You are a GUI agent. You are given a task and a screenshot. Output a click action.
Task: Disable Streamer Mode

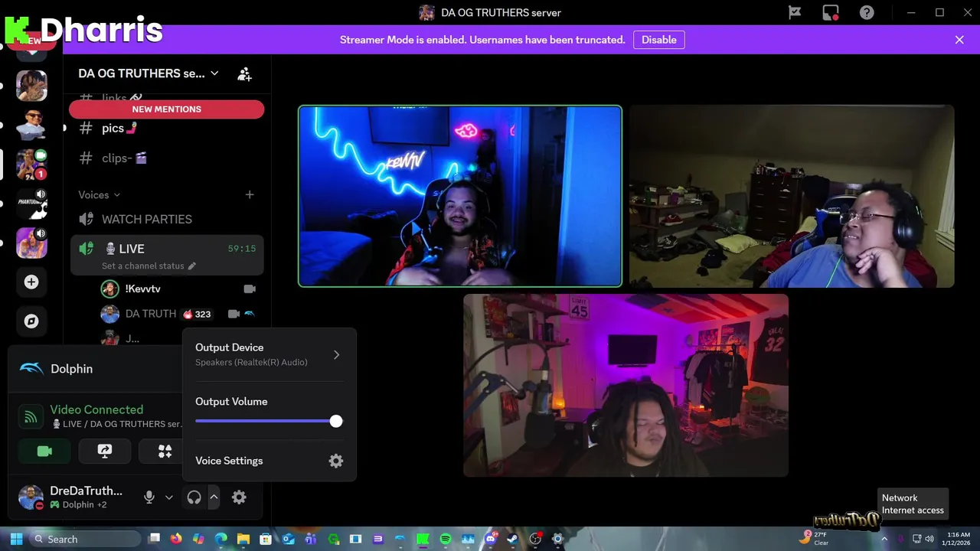(658, 40)
